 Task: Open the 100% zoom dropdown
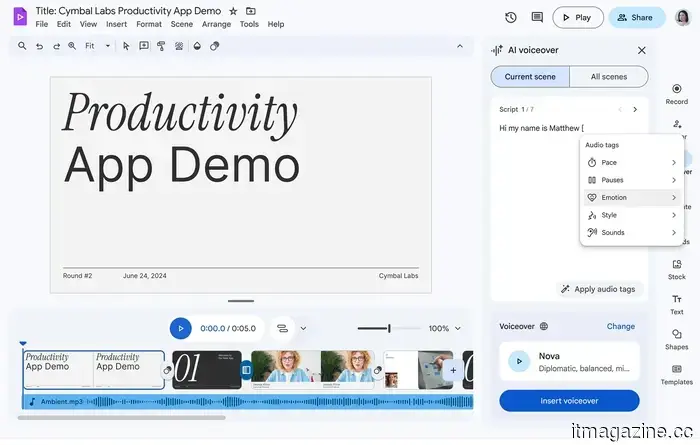click(445, 329)
